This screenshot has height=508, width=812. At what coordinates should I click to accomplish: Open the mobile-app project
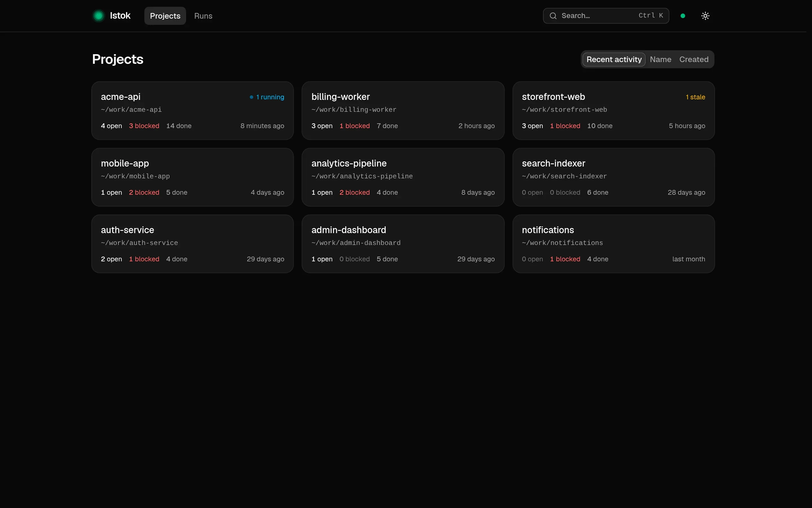click(x=193, y=177)
